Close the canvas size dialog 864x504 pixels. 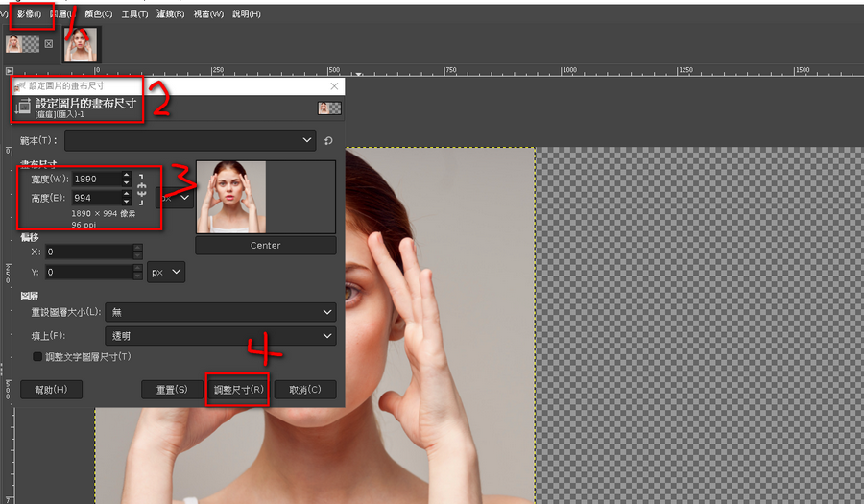click(x=334, y=86)
